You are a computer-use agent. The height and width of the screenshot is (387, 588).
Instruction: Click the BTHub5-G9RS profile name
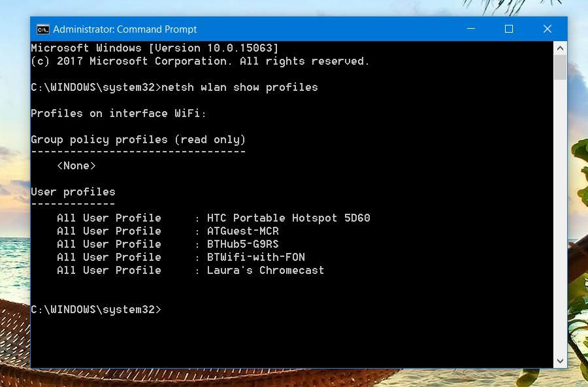242,244
